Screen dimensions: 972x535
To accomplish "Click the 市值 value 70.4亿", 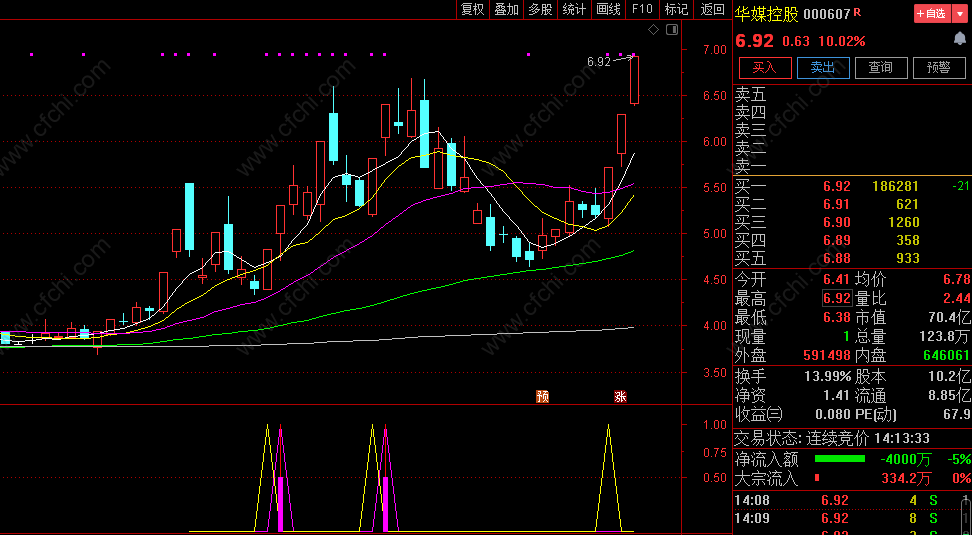I will tap(948, 317).
